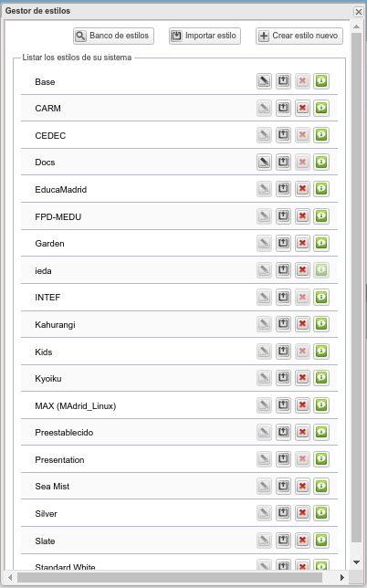Show info for the Sea Mist style

pos(321,486)
